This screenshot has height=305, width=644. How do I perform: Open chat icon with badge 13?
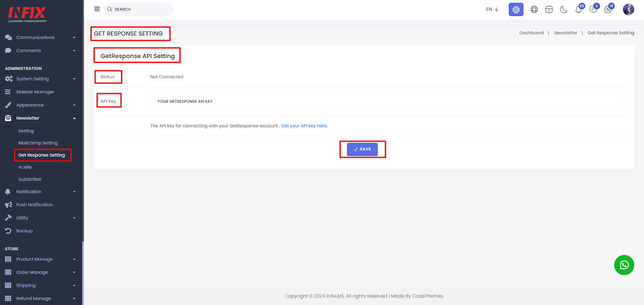609,9
